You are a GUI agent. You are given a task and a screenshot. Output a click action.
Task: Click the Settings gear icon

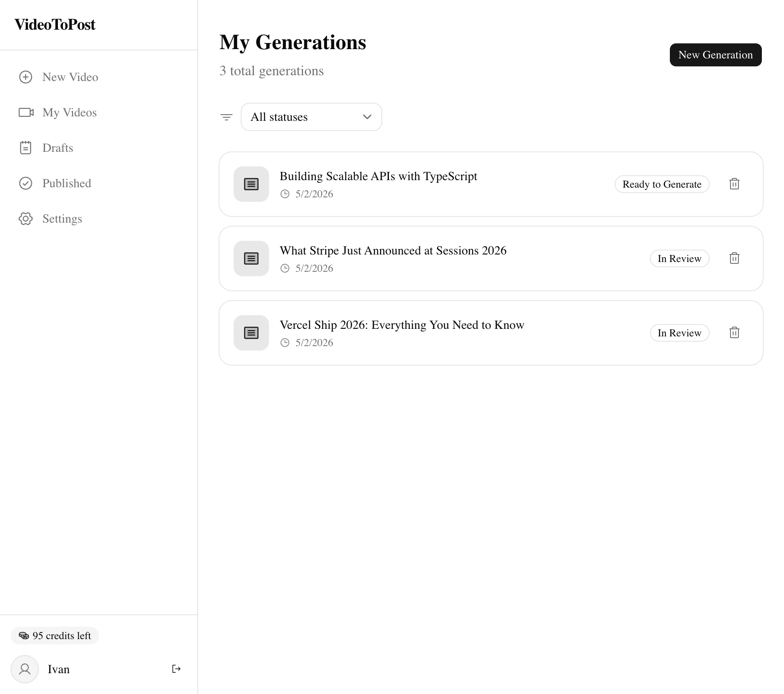pyautogui.click(x=26, y=219)
